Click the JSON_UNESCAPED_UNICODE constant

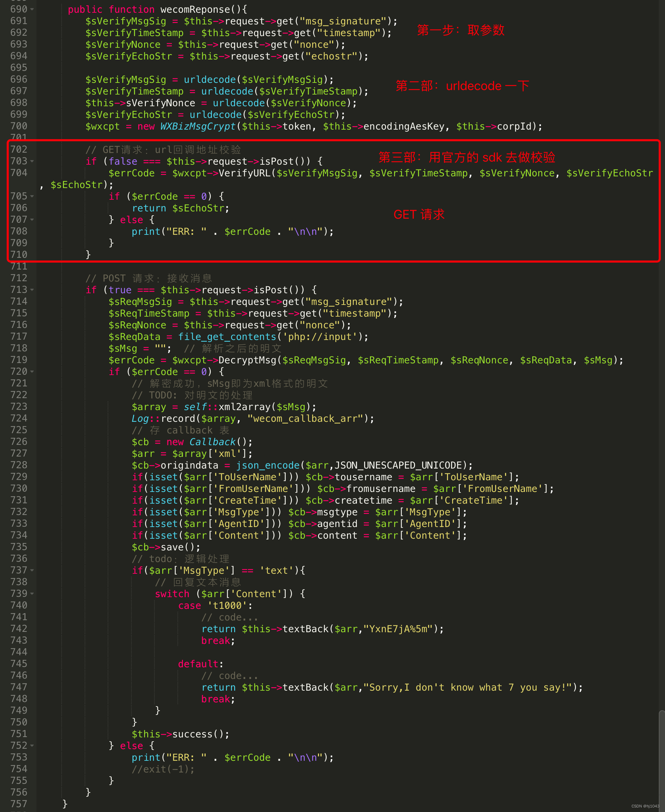coord(398,465)
